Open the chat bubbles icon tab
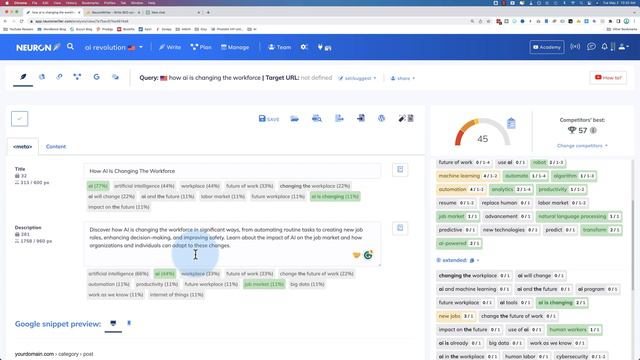 [x=116, y=77]
